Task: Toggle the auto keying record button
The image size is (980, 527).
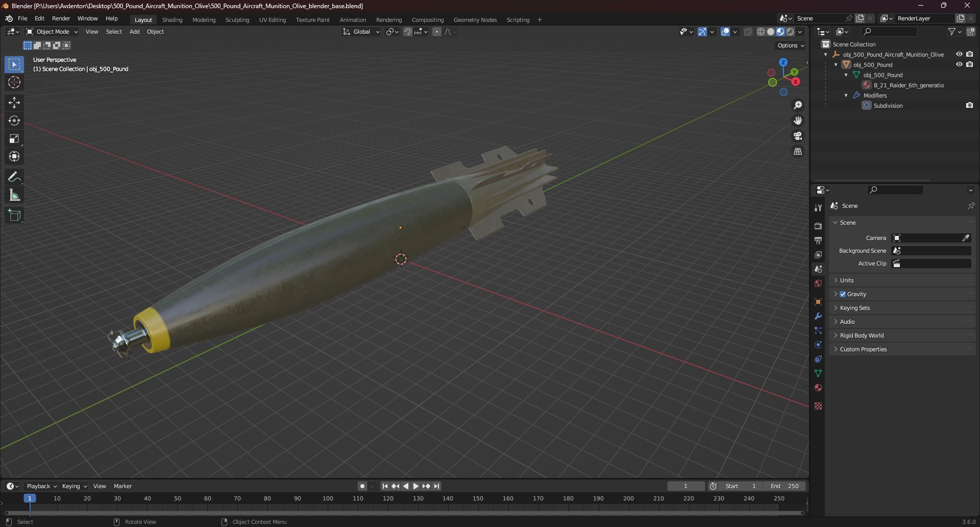Action: (362, 486)
